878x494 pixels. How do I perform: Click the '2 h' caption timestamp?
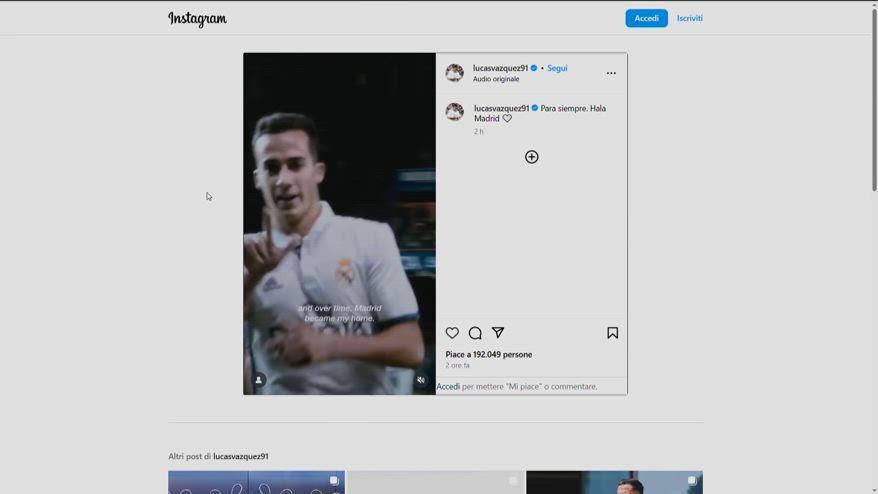click(x=478, y=132)
